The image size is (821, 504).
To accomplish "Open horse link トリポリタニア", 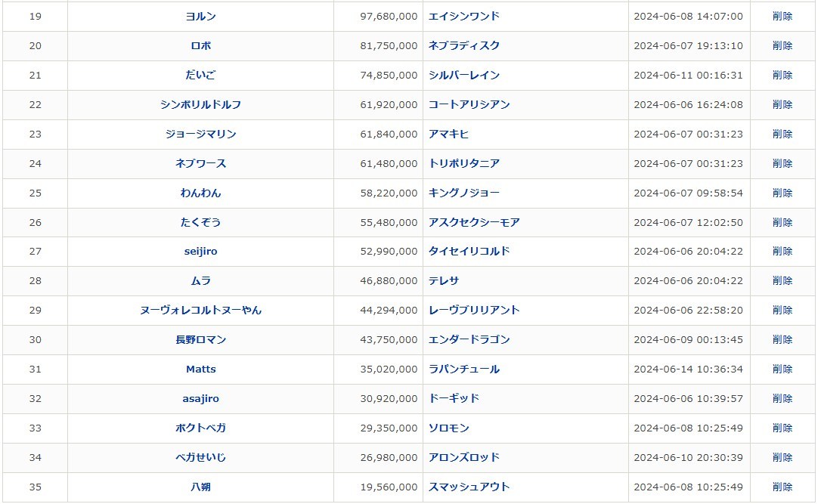I will [x=464, y=163].
